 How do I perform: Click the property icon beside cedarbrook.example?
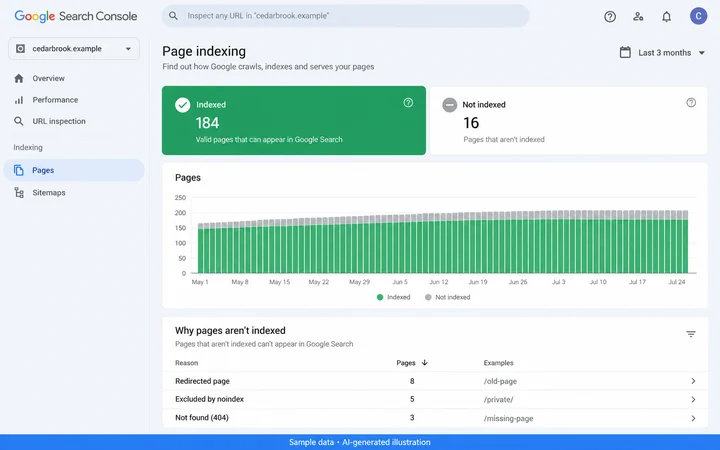point(20,49)
